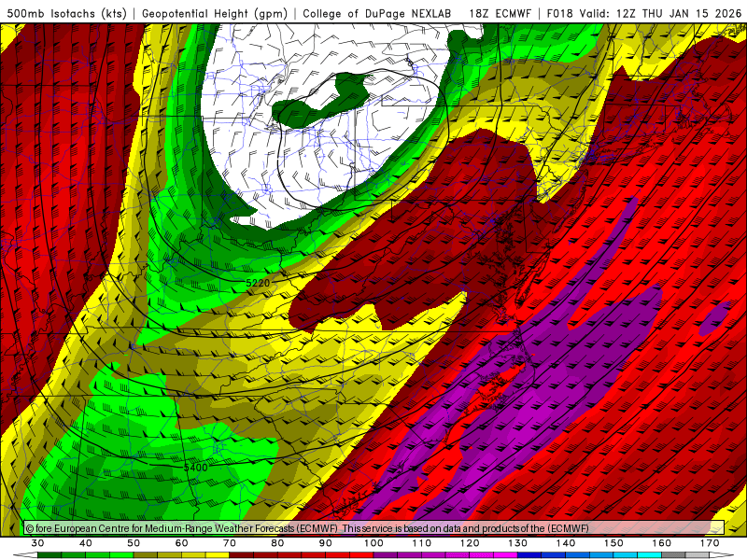Viewport: 747px width, 560px height.
Task: Select the 'Geopotential Height (gpm)' title text
Action: tap(215, 13)
